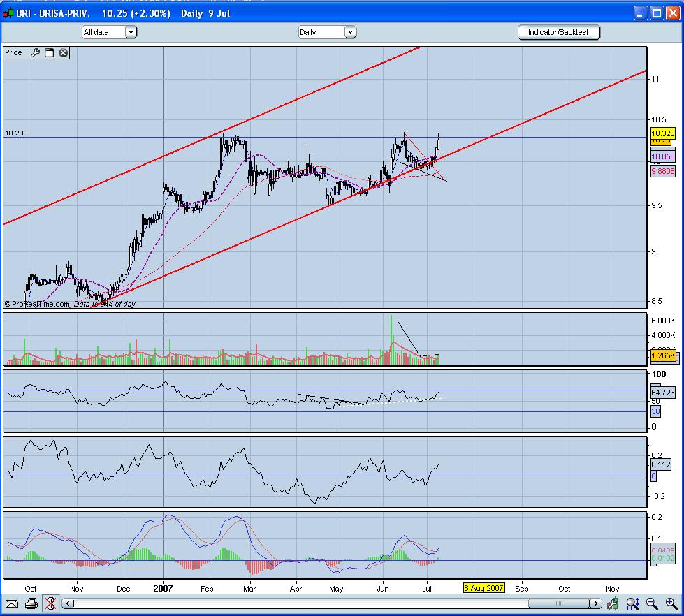
Task: Click the yellow 10.328 price label
Action: [662, 133]
